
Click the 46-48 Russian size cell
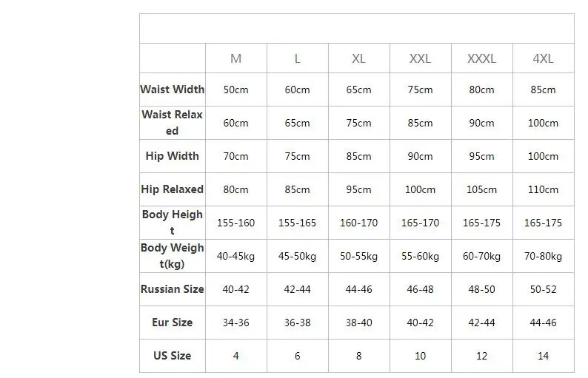[x=420, y=289]
